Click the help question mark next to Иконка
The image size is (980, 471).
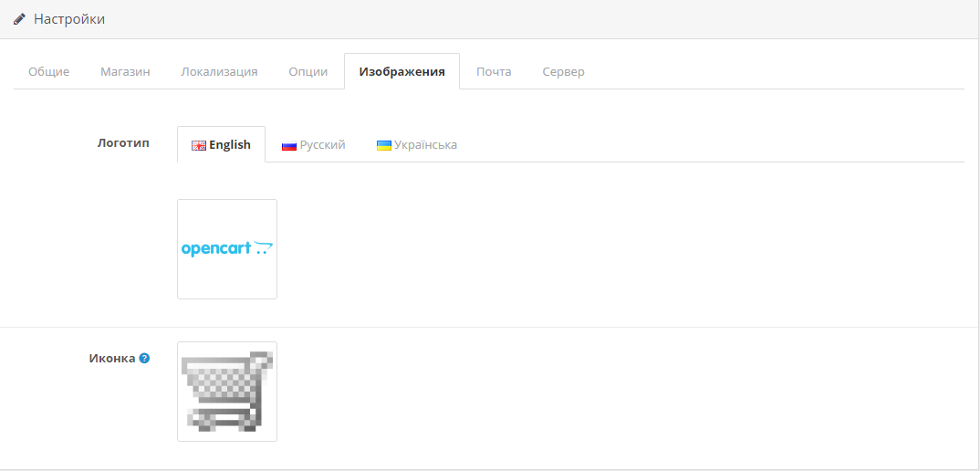[144, 359]
